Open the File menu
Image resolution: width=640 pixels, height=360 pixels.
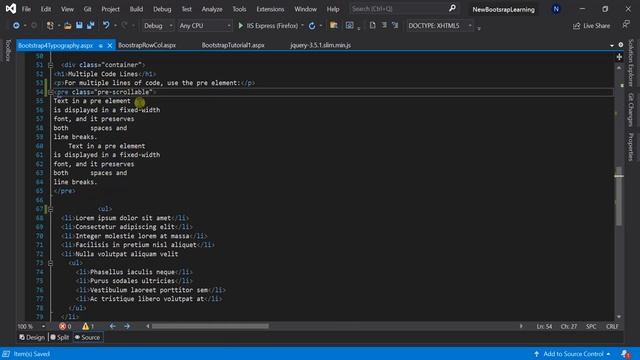click(26, 9)
